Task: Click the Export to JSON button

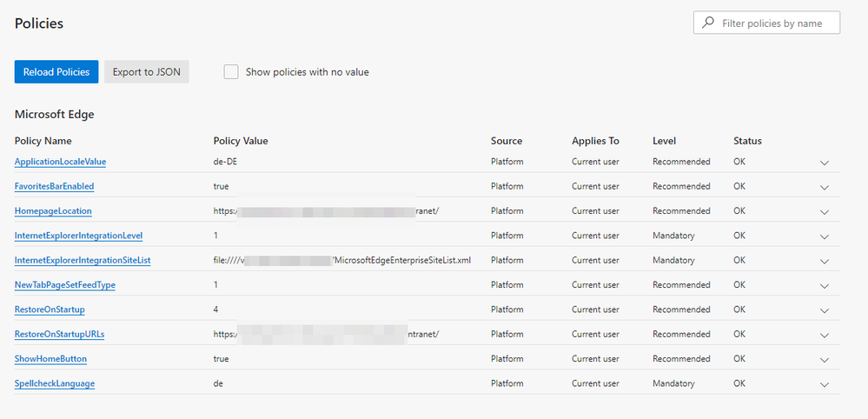Action: [x=147, y=72]
